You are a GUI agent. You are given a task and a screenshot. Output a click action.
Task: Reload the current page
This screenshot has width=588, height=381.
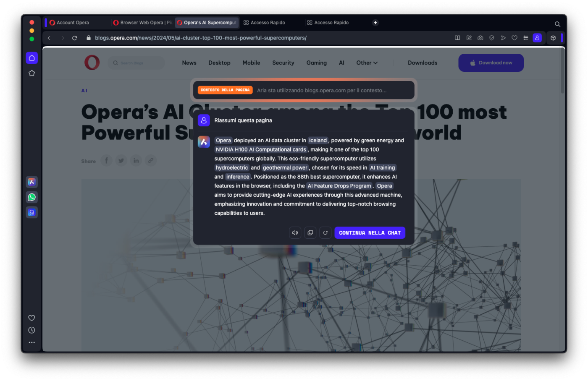[75, 38]
